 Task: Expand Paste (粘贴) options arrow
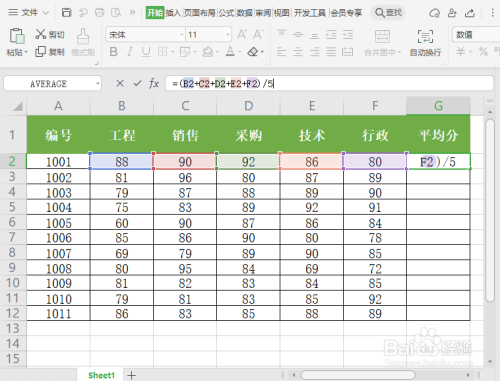pyautogui.click(x=26, y=53)
